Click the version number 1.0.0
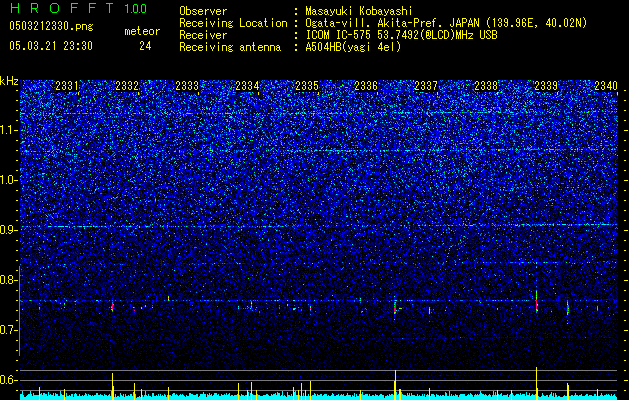The image size is (629, 400). [x=136, y=8]
